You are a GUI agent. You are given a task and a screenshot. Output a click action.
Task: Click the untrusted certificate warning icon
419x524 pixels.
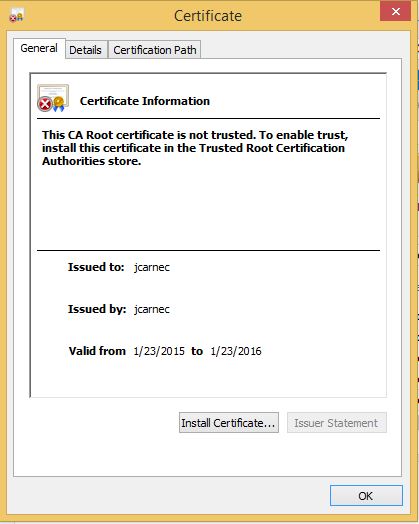tap(53, 98)
